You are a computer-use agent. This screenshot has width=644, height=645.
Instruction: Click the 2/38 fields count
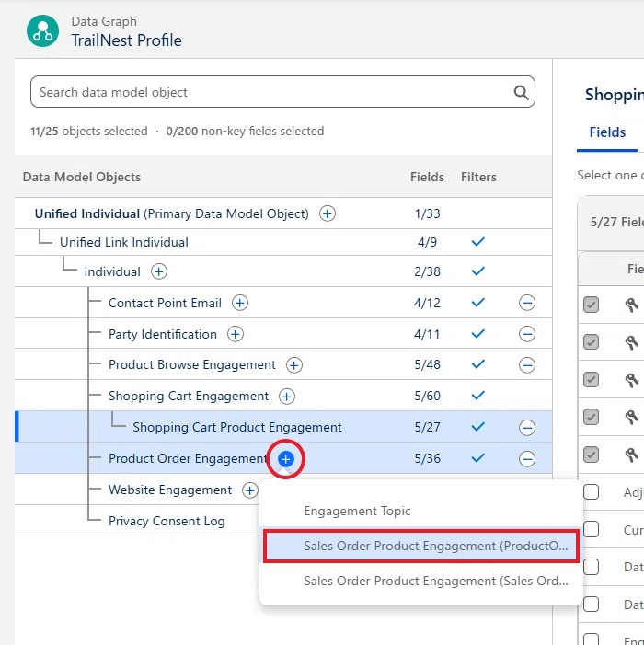click(427, 272)
